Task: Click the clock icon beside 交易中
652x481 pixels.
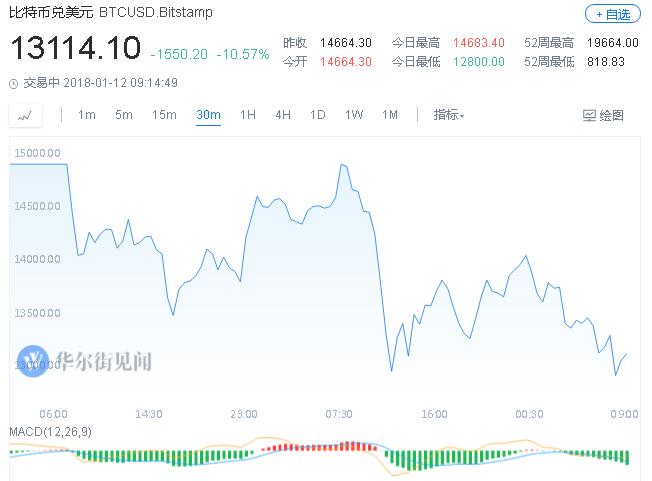Action: point(12,83)
